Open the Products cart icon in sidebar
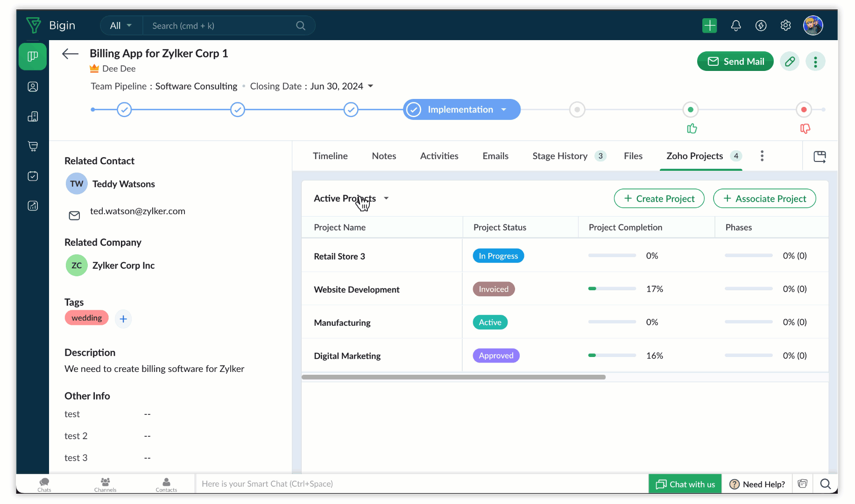The image size is (855, 504). (x=33, y=146)
